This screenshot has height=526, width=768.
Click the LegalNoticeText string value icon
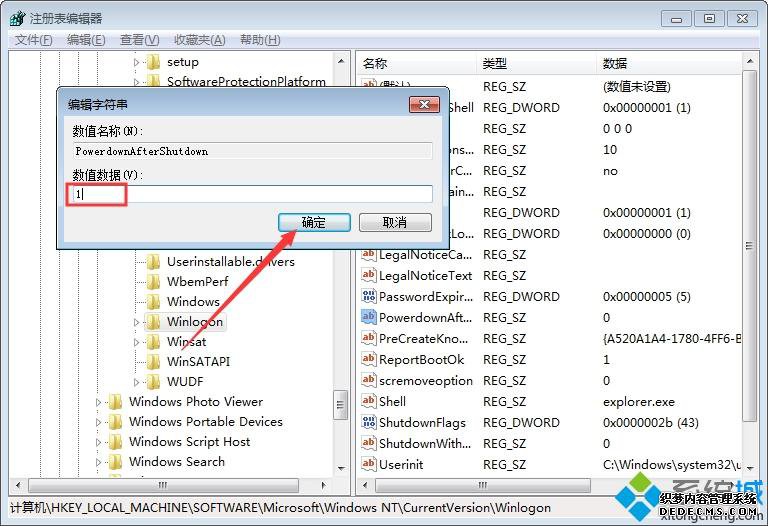pos(368,275)
